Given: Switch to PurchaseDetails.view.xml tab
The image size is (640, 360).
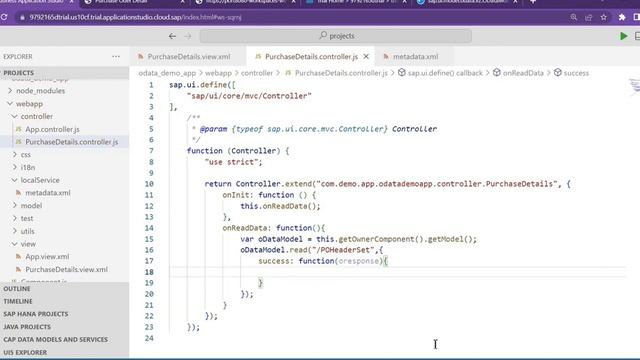Looking at the screenshot, I should 188,56.
